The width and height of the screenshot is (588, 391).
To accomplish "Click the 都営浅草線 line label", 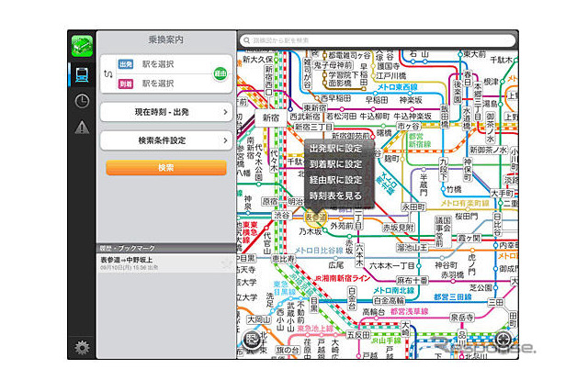I will (x=410, y=311).
